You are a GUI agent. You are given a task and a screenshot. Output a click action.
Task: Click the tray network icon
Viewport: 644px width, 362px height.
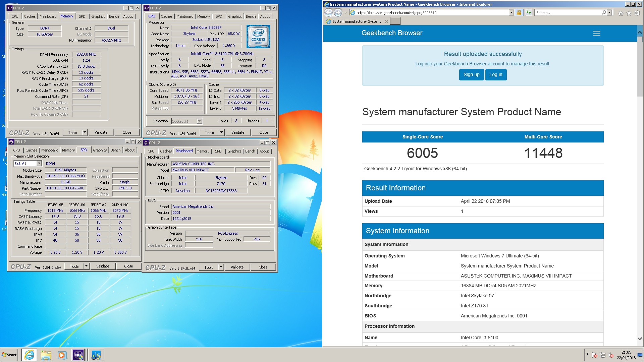tap(603, 355)
